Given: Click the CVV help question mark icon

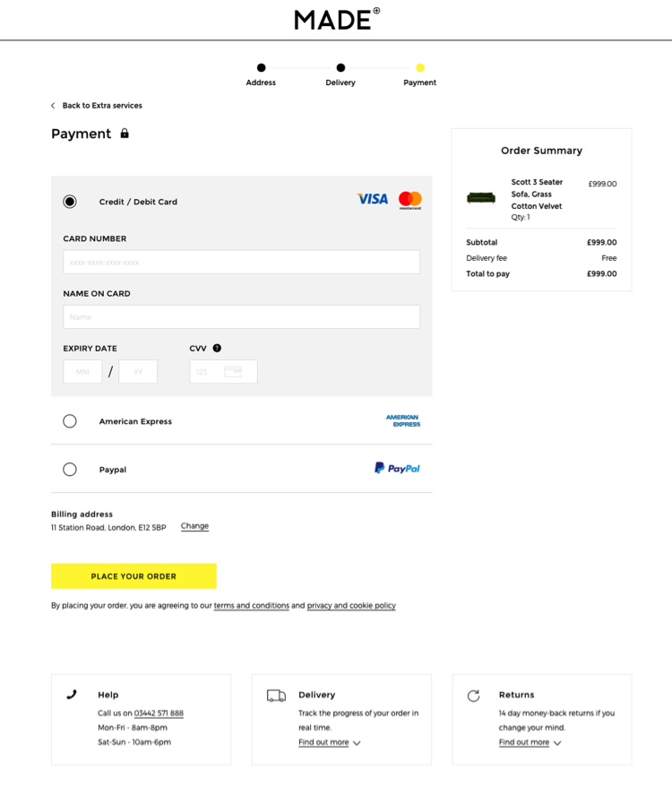Looking at the screenshot, I should click(x=217, y=348).
